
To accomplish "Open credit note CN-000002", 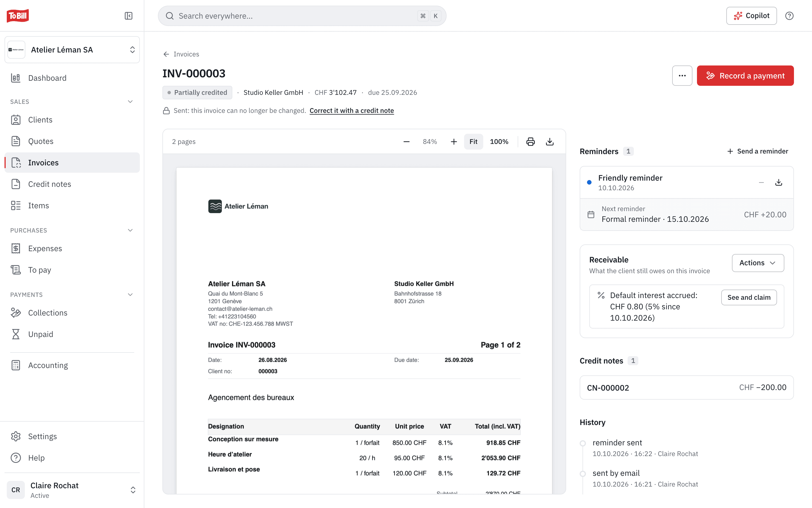I will tap(687, 387).
